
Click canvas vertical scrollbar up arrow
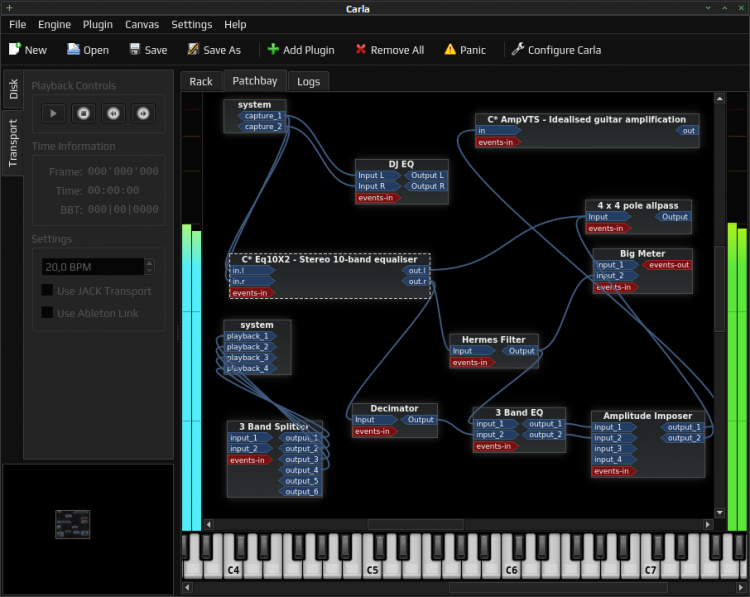click(719, 99)
